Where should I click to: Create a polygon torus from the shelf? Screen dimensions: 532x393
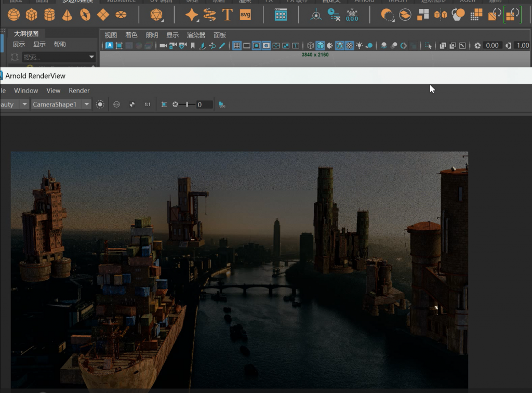click(85, 15)
